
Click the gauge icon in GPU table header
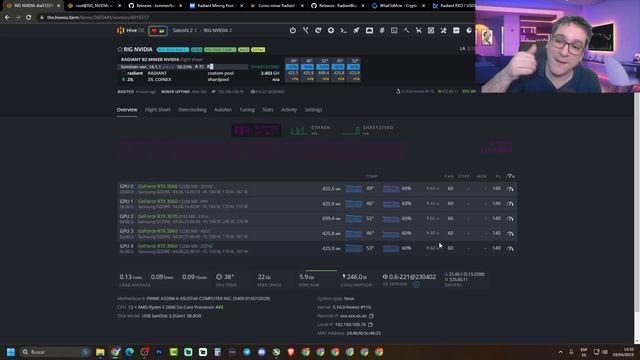coord(510,176)
